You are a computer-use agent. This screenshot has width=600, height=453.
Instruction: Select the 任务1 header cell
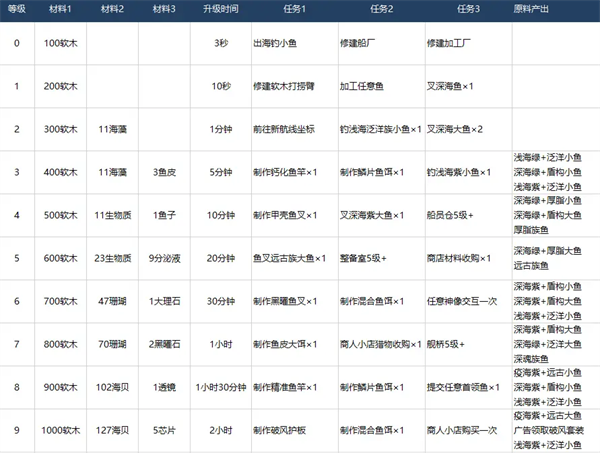(x=295, y=9)
